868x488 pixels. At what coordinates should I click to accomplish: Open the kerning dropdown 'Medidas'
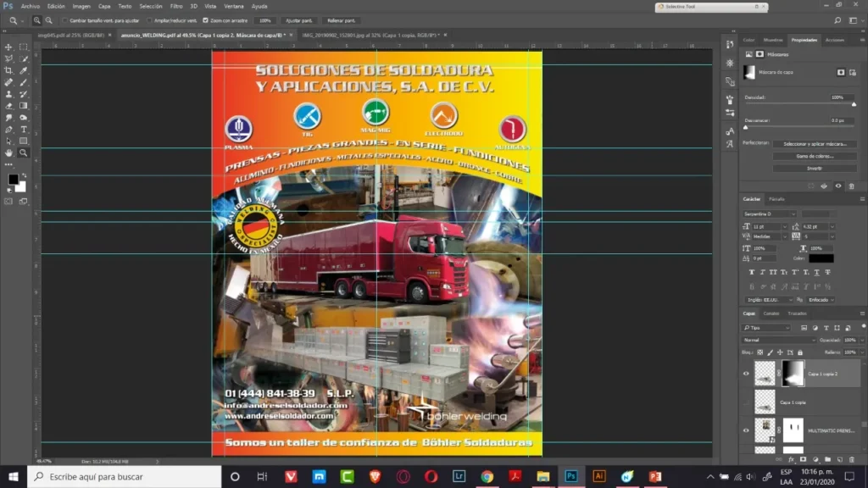[x=784, y=237]
